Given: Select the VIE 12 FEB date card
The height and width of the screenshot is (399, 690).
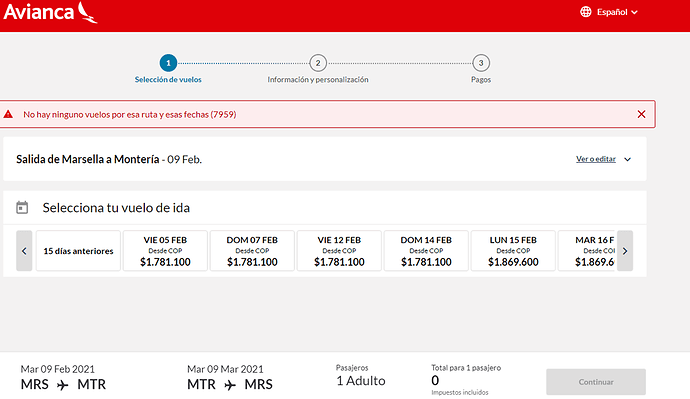Looking at the screenshot, I should (339, 251).
